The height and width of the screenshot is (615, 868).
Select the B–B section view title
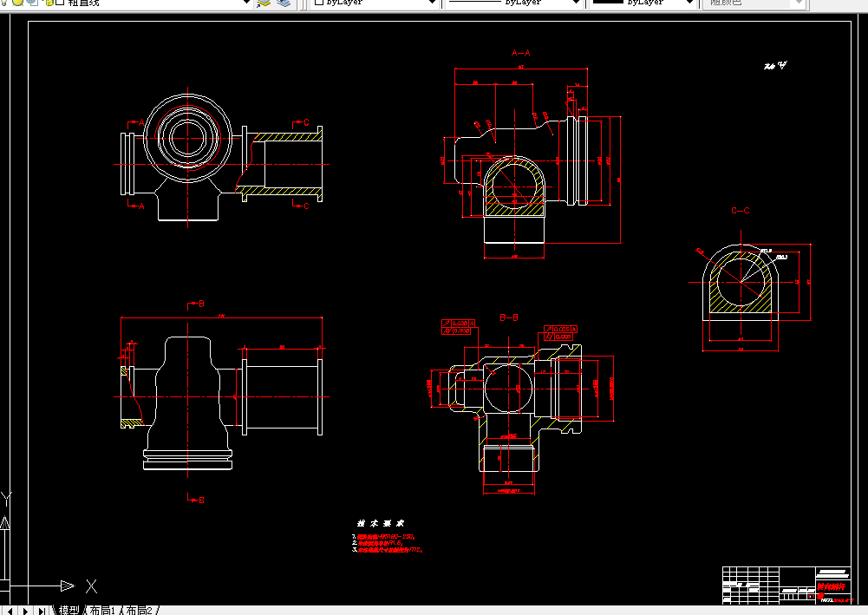(509, 317)
